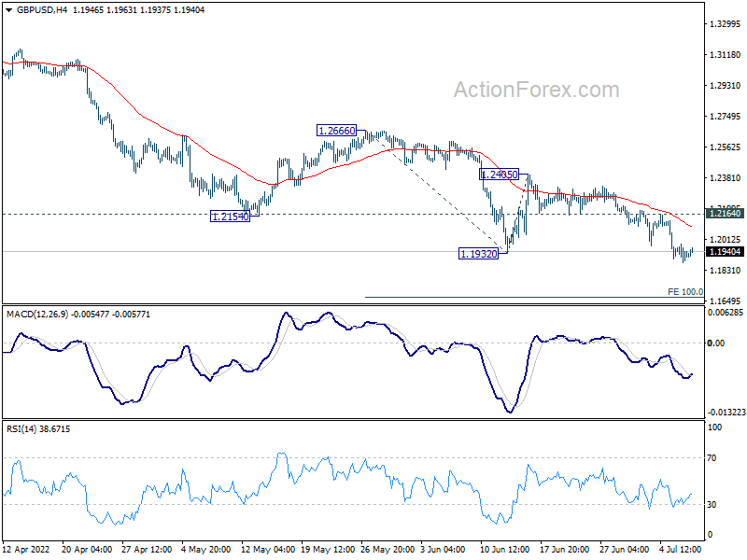The width and height of the screenshot is (747, 560).
Task: Select the current price tag 1.19404
Action: 726,252
